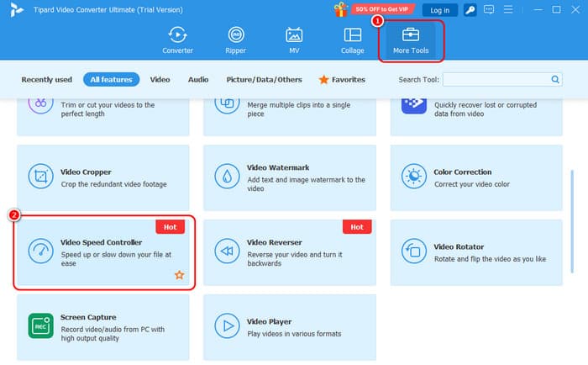Click the Video Rotator icon
This screenshot has width=588, height=365.
click(413, 251)
